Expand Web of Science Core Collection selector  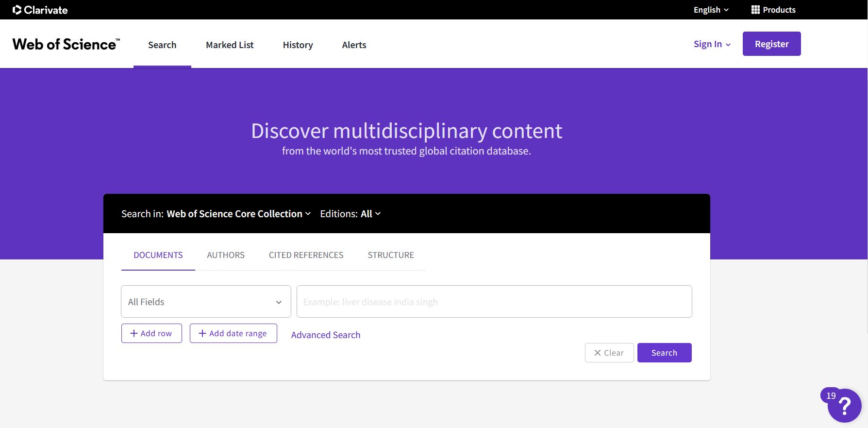(238, 214)
